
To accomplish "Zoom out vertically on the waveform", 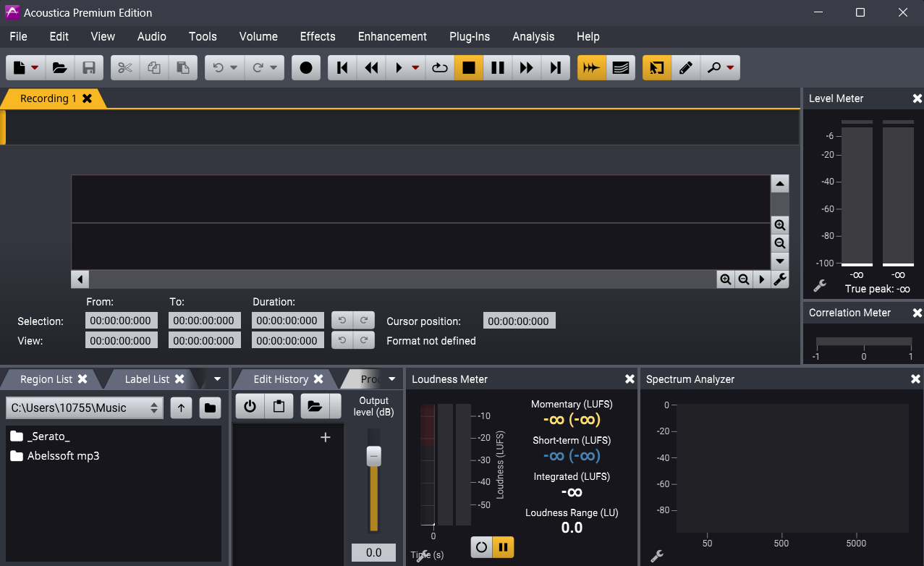I will point(779,243).
